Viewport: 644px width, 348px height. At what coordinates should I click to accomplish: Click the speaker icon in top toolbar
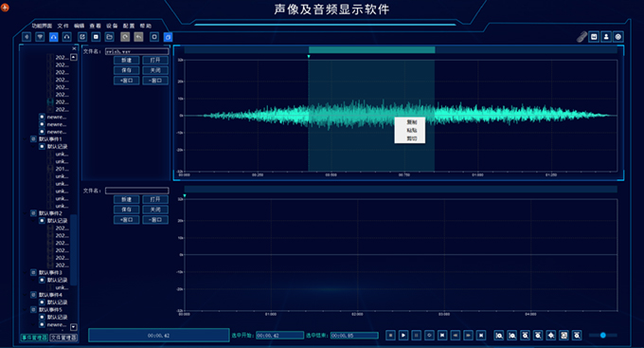coord(27,37)
